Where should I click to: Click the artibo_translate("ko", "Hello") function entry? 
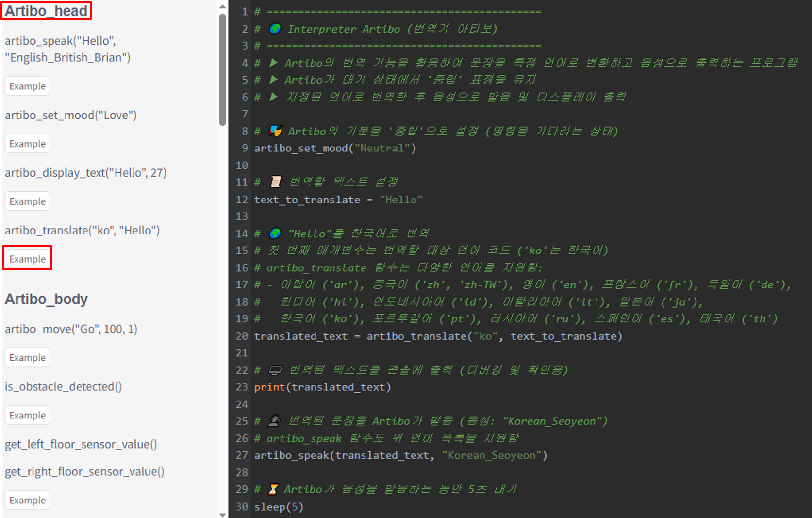click(82, 230)
